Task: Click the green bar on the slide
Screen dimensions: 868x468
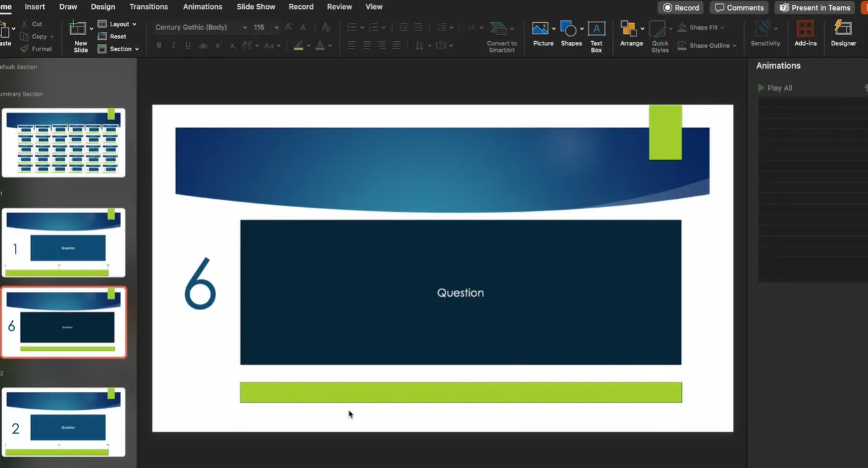Action: tap(460, 392)
